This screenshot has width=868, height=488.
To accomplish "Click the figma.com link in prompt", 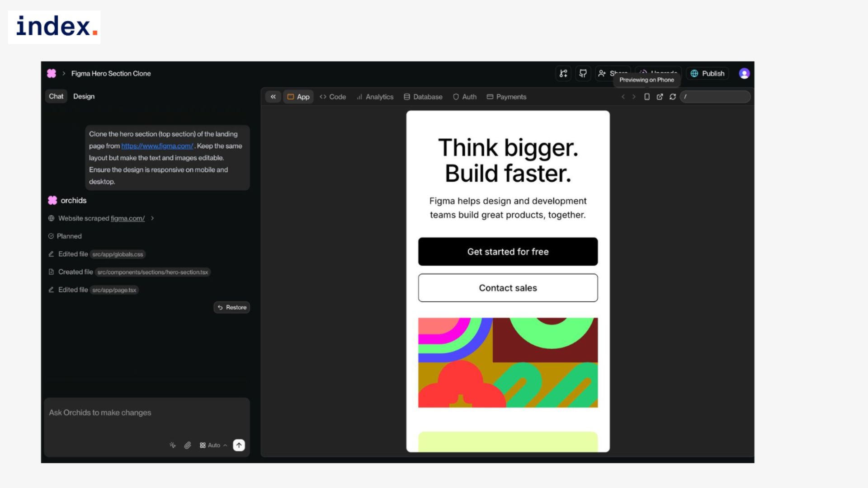I will click(x=157, y=146).
